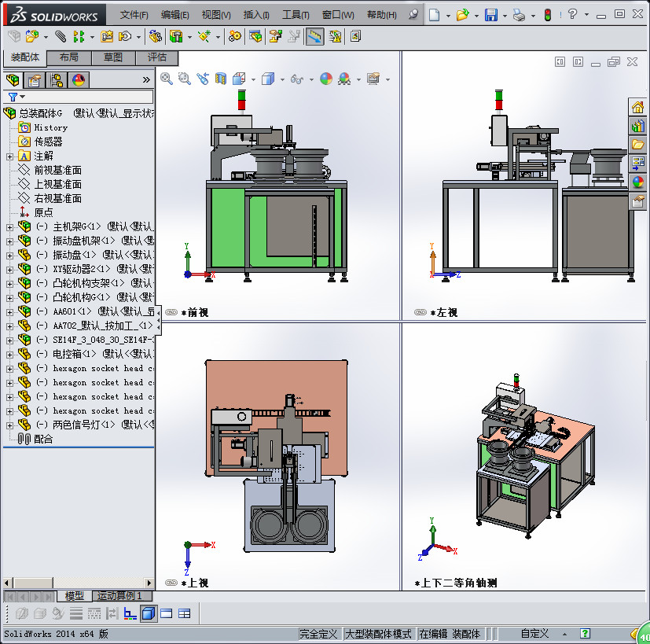Screen dimensions: 650x644
Task: Click the Linear Component Pattern icon
Action: tap(79, 36)
